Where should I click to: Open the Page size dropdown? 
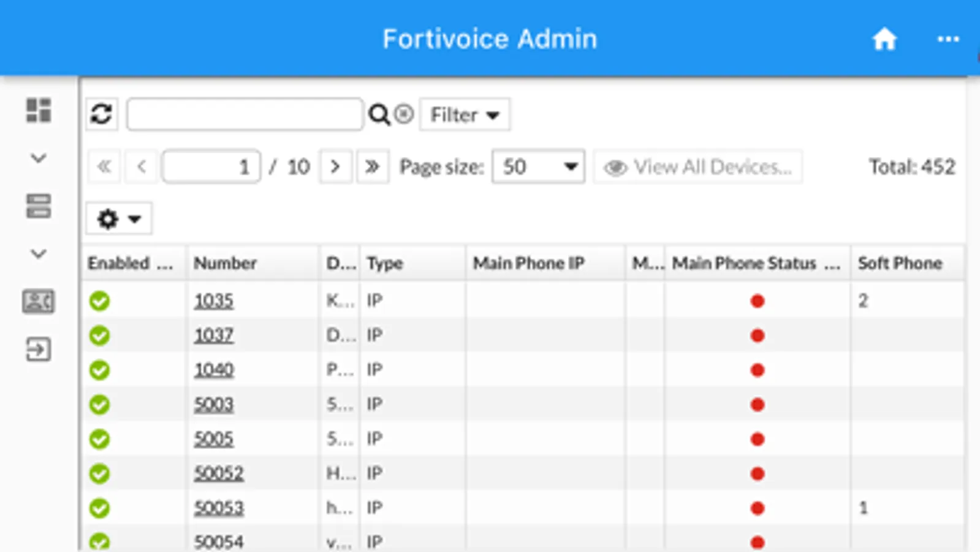538,167
